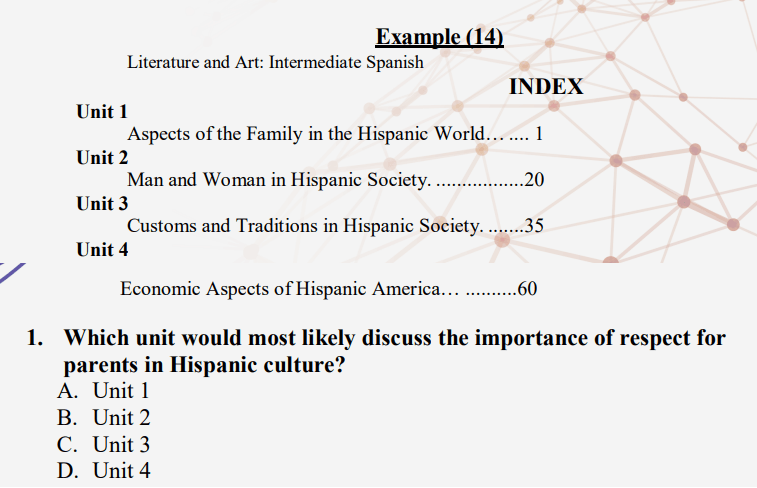The height and width of the screenshot is (488, 757).
Task: Click page number 60 in the index
Action: point(528,289)
